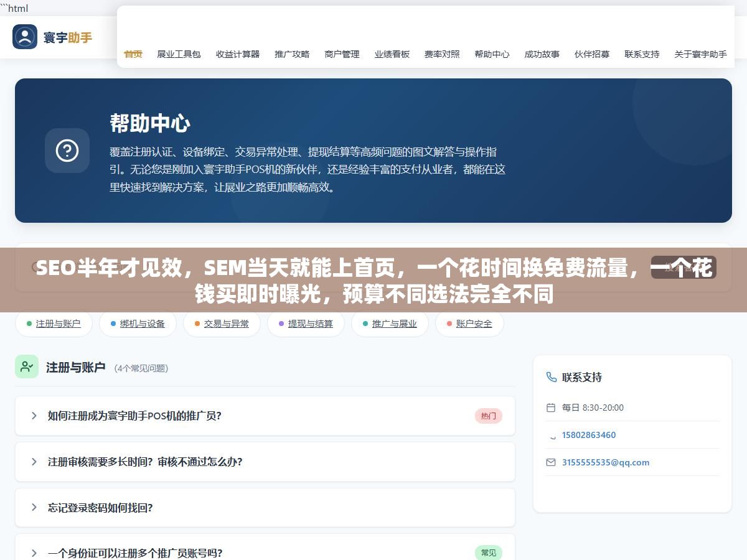
Task: Click the 每日 8:30-20:00 hours text
Action: point(593,408)
